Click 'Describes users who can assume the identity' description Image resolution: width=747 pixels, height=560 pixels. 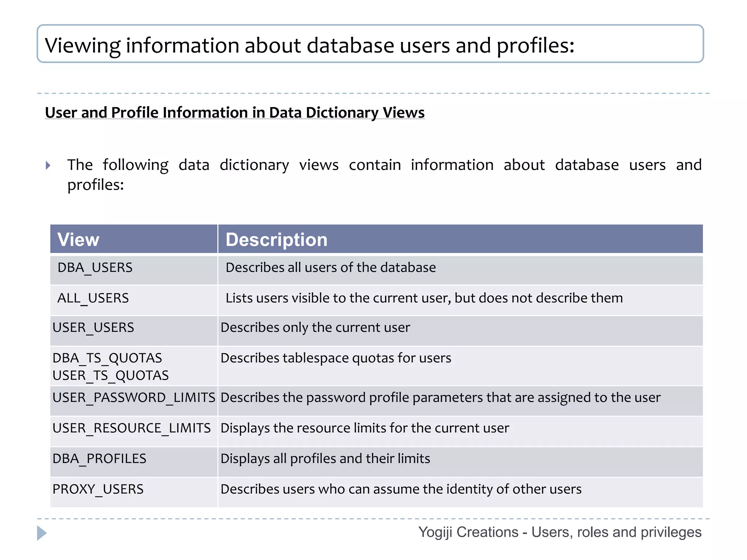pyautogui.click(x=401, y=489)
